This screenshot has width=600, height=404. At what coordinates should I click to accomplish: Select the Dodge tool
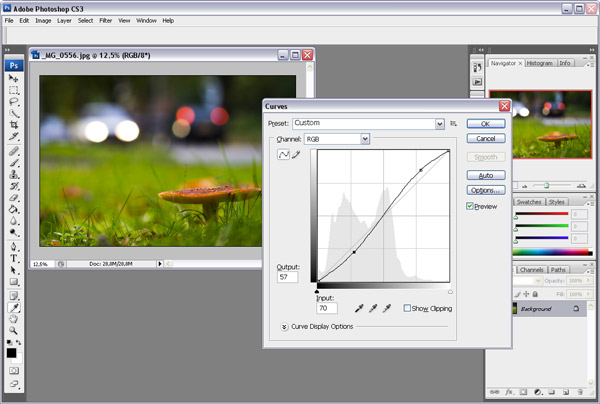pyautogui.click(x=14, y=232)
